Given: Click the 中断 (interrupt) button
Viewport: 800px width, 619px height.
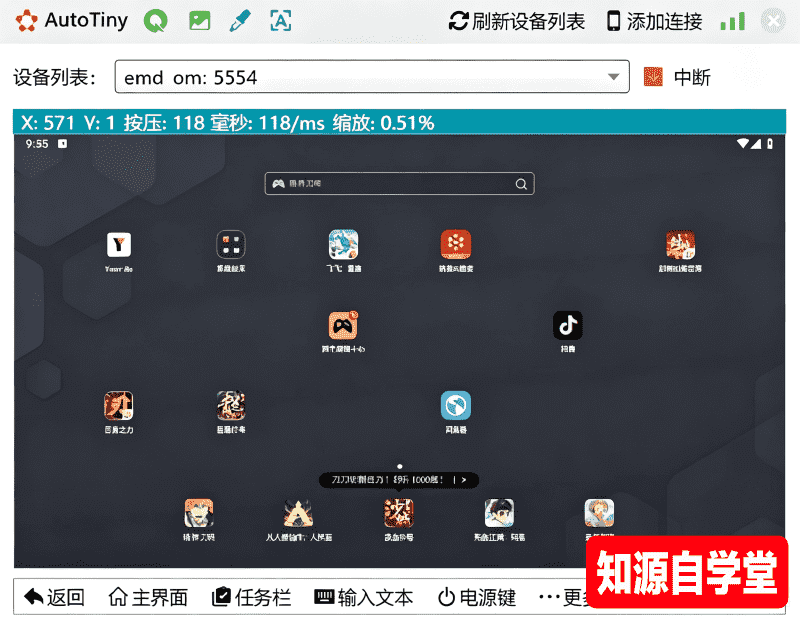Looking at the screenshot, I should [x=692, y=78].
